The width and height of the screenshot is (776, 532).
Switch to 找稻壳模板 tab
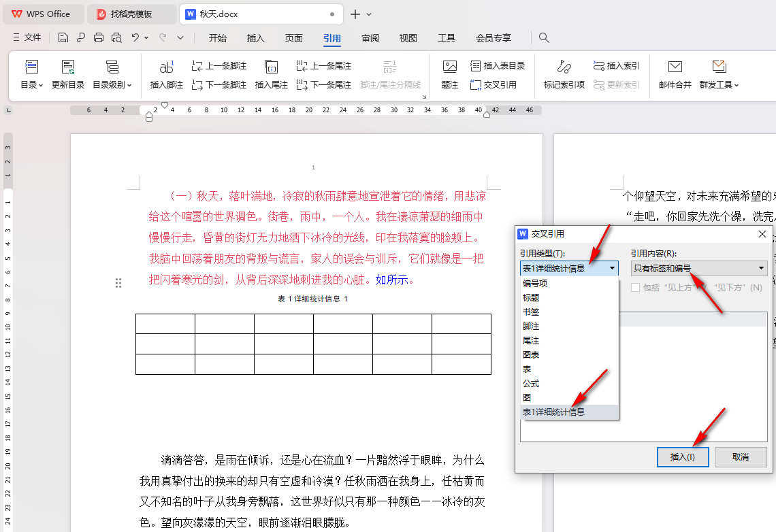[x=131, y=14]
